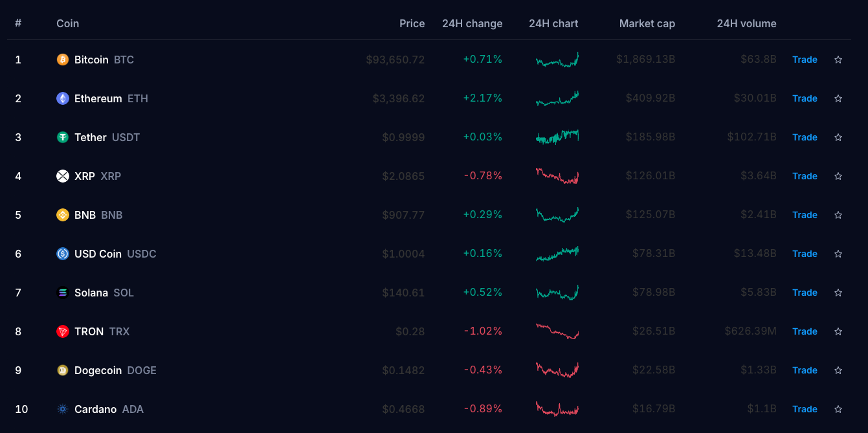Star Ethereum as a favorite

coord(838,98)
